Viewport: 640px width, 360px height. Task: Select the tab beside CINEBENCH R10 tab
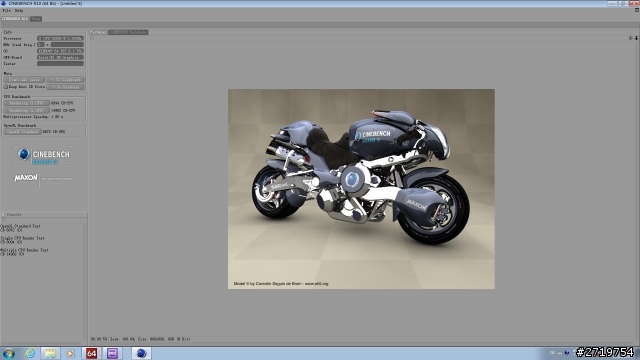point(36,19)
